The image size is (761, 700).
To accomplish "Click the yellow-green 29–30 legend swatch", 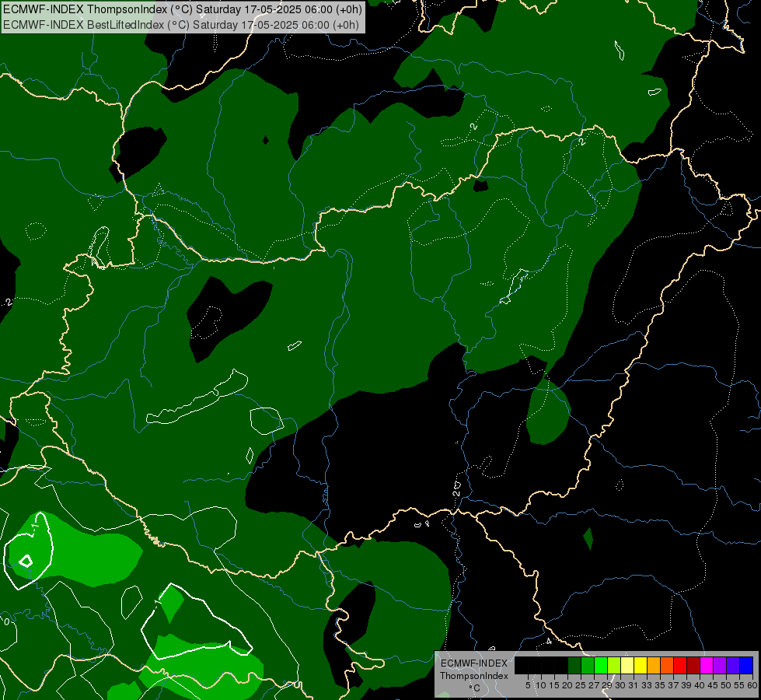I will point(614,665).
